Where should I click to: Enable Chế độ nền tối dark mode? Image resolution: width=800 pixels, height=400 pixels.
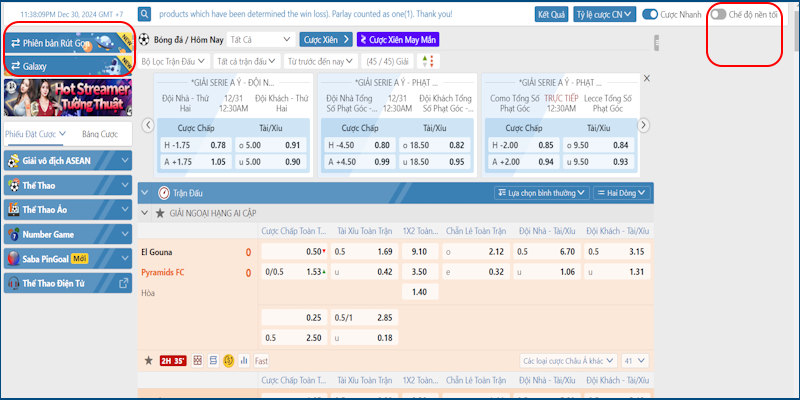pos(718,15)
